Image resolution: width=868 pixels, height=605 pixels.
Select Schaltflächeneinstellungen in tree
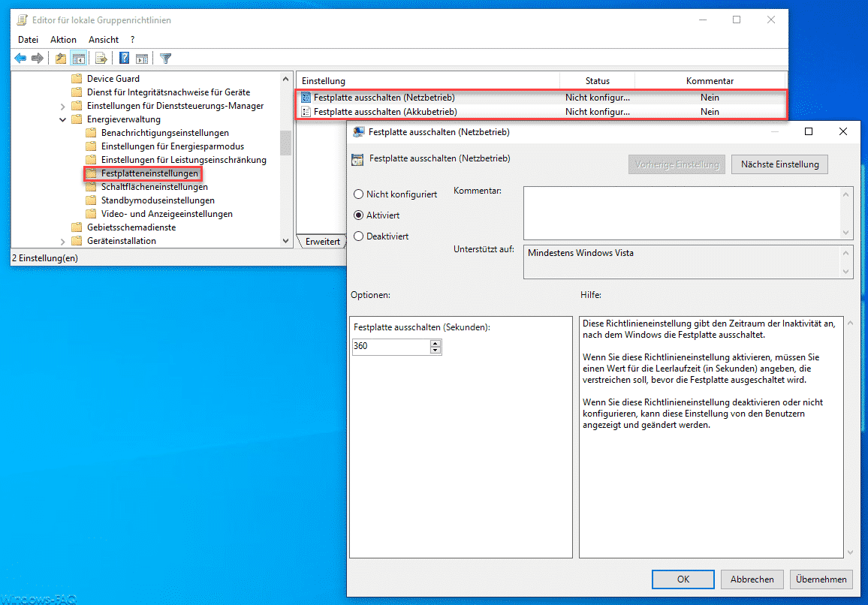[155, 187]
